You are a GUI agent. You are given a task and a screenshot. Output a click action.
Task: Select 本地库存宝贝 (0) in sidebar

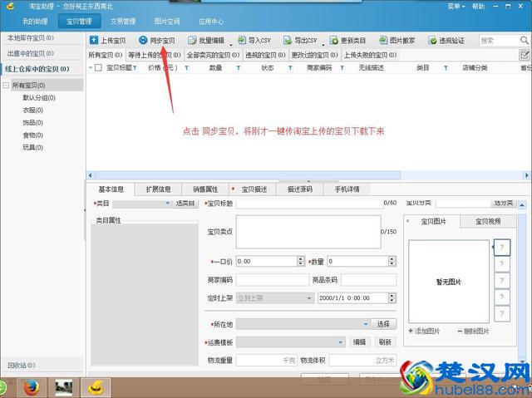(x=42, y=38)
